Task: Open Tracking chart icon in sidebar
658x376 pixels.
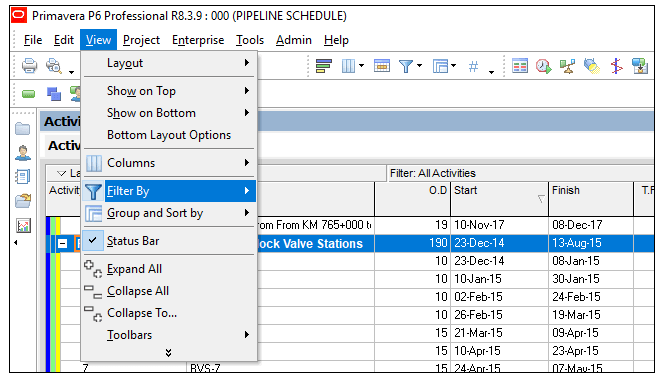Action: coord(23,225)
